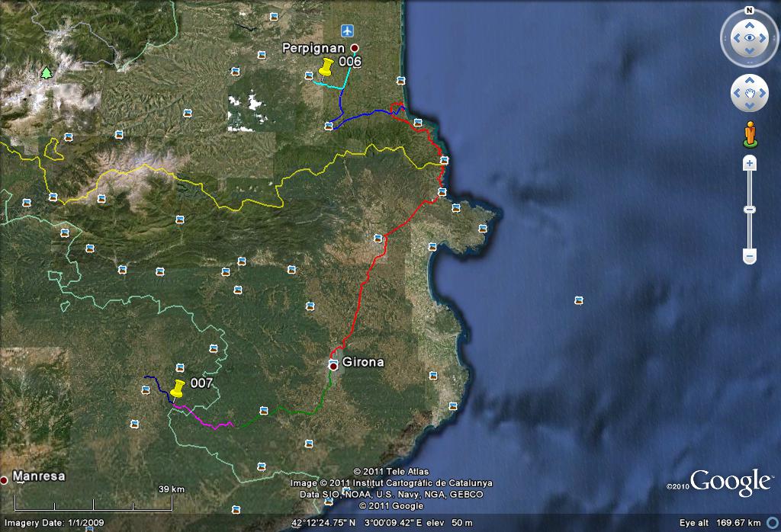The height and width of the screenshot is (532, 781).
Task: Click the green tree park icon
Action: tap(47, 73)
